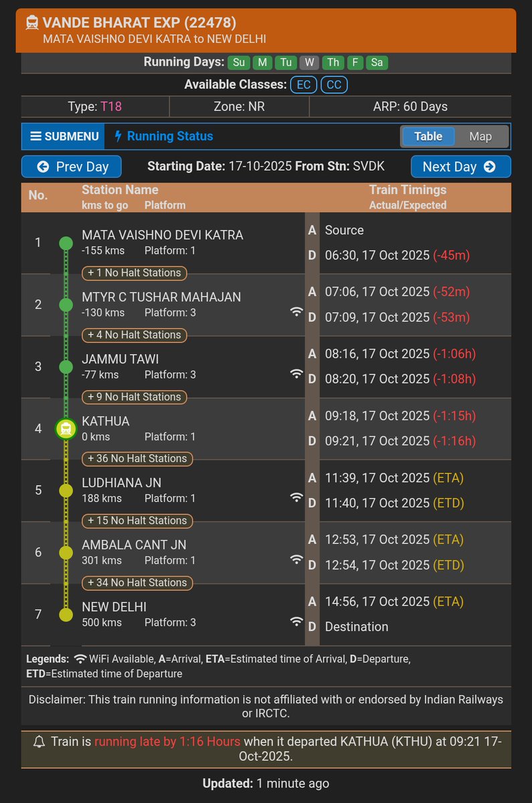Expand '+ 9 No Halt Stations'
The height and width of the screenshot is (803, 532).
(134, 397)
